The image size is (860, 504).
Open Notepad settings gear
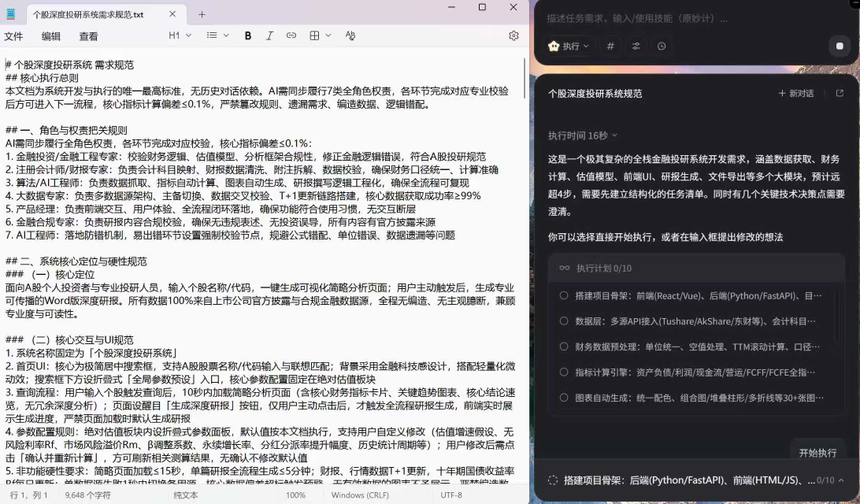(x=513, y=35)
